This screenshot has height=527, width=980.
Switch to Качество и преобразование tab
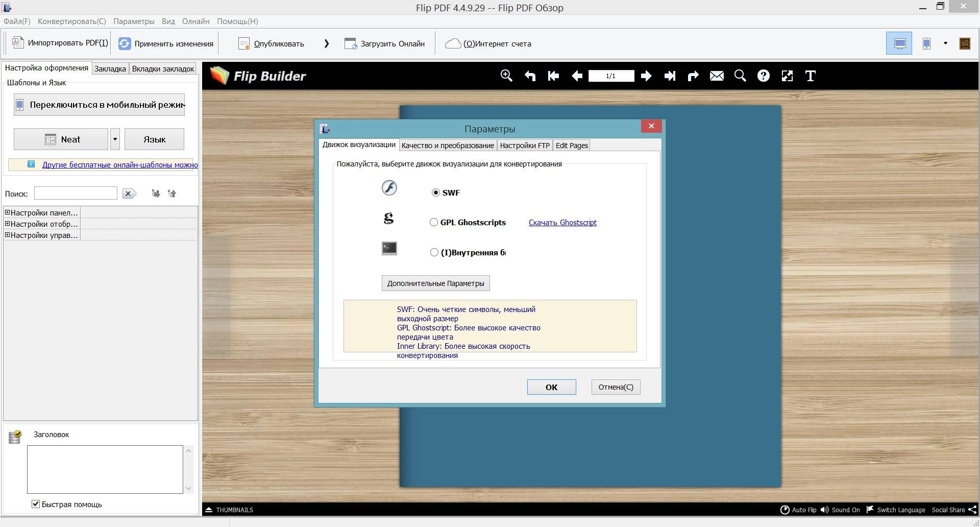[448, 146]
